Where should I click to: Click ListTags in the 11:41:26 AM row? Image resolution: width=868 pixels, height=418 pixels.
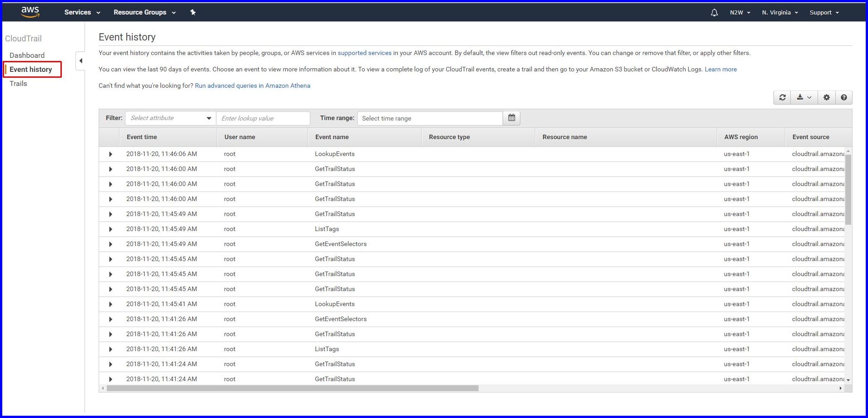click(x=327, y=349)
